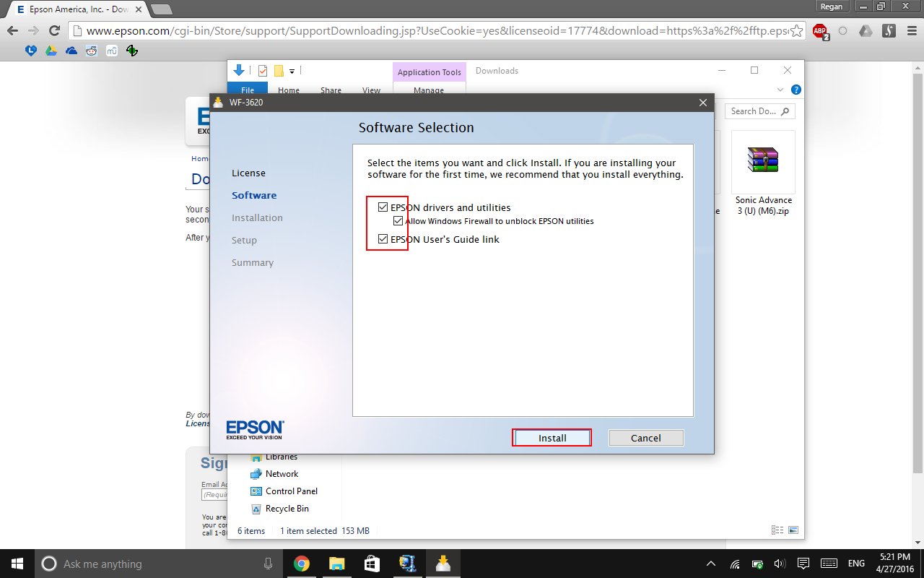Open the Manage tab in Explorer
The image size is (924, 578).
pos(429,90)
